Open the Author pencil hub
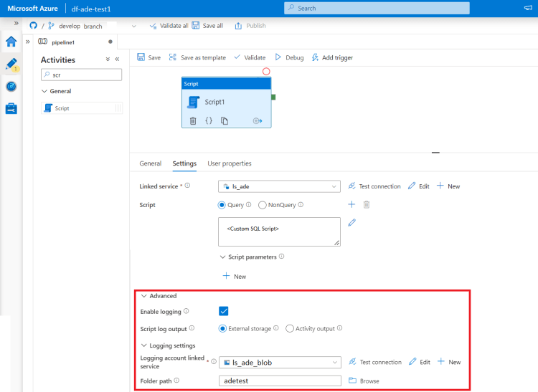Screen dimensions: 538x392 click(11, 64)
